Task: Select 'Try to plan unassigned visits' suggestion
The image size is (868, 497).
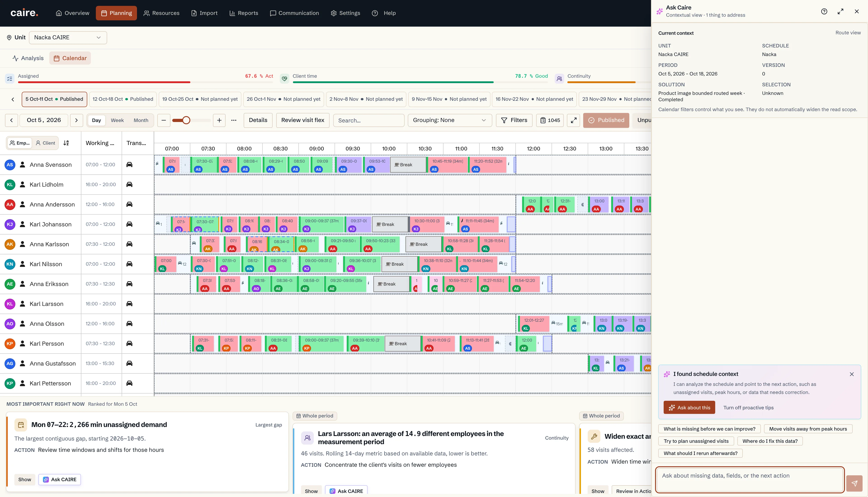Action: point(696,441)
